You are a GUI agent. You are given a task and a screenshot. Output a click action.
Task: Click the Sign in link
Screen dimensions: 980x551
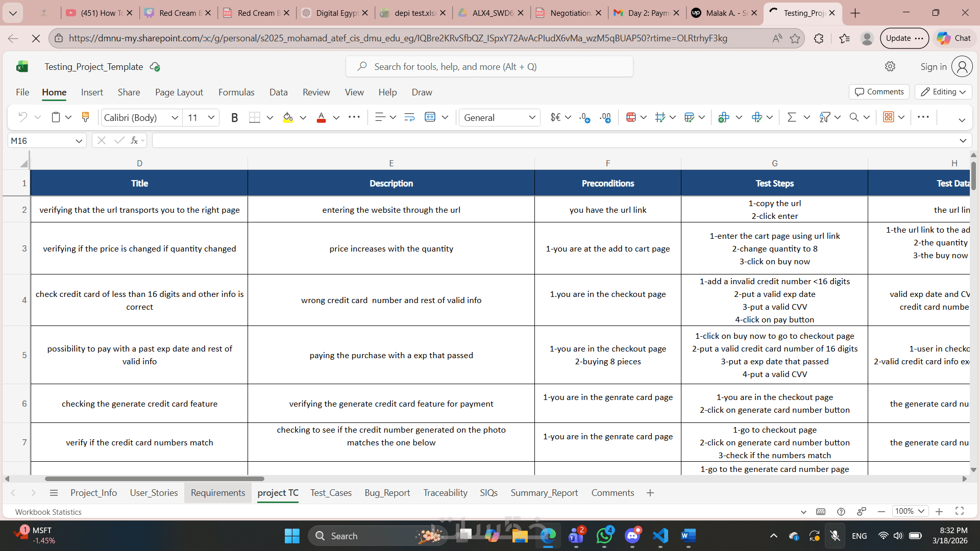[x=933, y=67]
